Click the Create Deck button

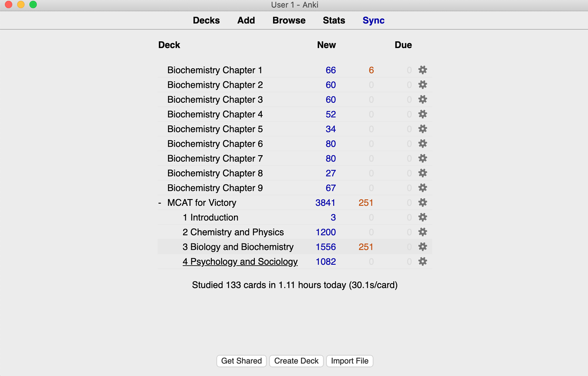point(296,361)
